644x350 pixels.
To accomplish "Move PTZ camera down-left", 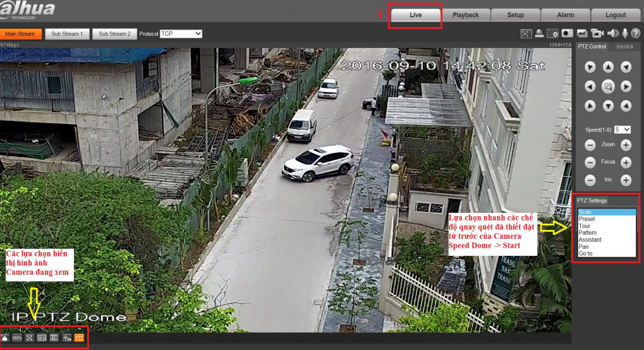I will click(x=590, y=106).
